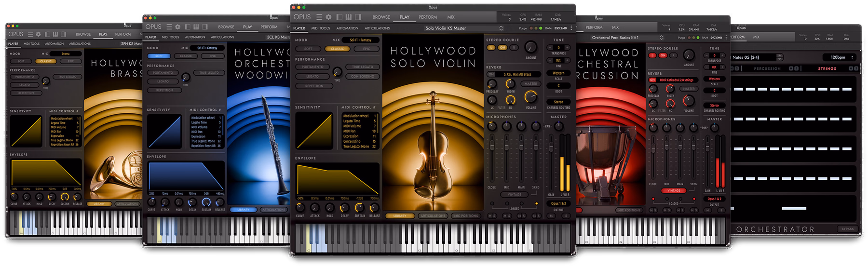Open the hamburger menu in the Brass window
868x266 pixels.
click(x=30, y=34)
